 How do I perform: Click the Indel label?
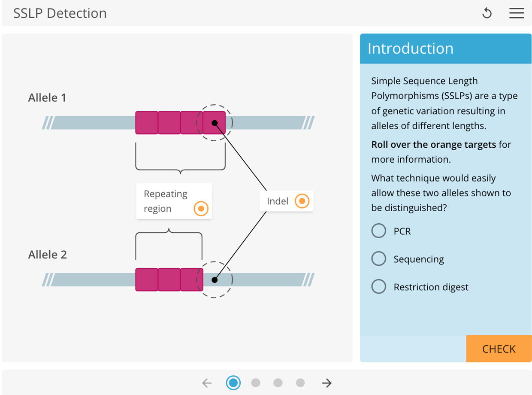tap(278, 201)
